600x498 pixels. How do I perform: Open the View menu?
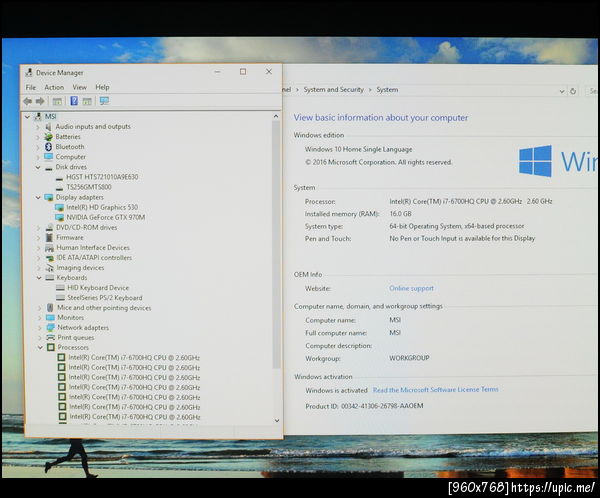80,87
